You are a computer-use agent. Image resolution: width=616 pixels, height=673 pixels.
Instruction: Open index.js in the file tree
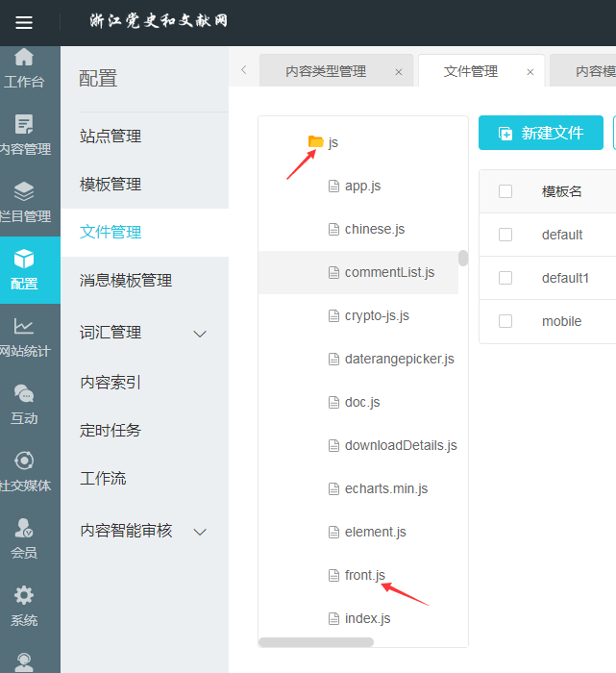[x=368, y=618]
